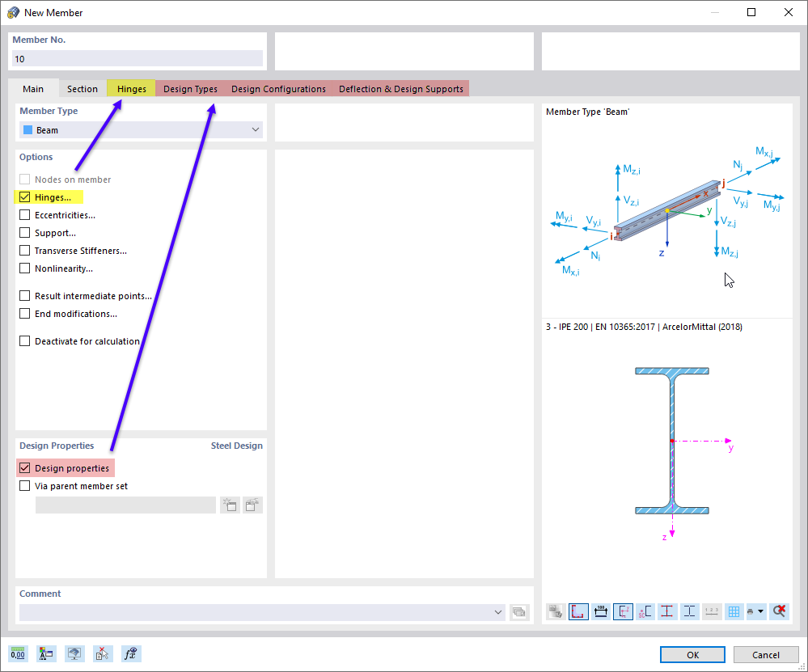Toggle the dimension display icon labeled 100
Viewport: 808px width, 672px height.
tap(601, 611)
